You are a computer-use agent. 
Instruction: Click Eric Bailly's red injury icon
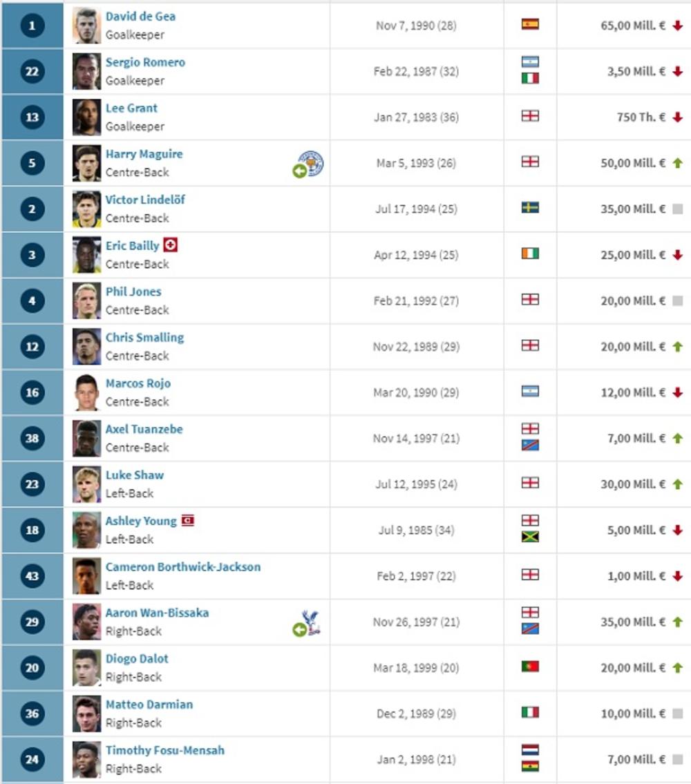171,245
